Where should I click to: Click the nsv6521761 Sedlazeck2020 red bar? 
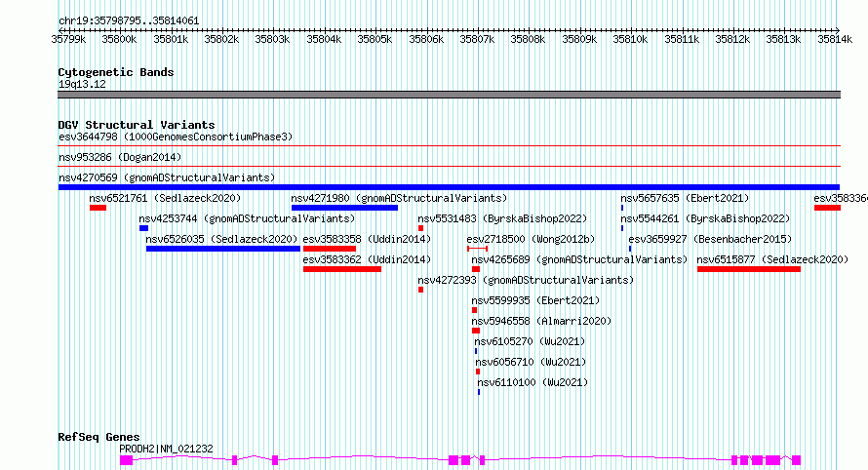tap(98, 208)
